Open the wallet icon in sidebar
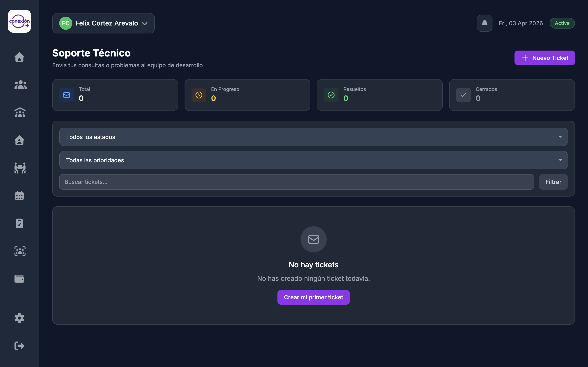The image size is (588, 367). [x=19, y=279]
